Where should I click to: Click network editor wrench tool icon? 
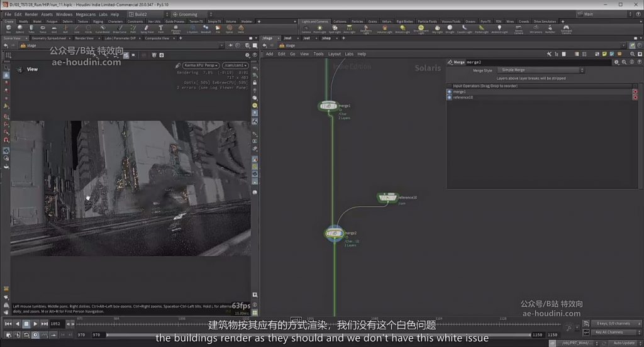click(548, 54)
